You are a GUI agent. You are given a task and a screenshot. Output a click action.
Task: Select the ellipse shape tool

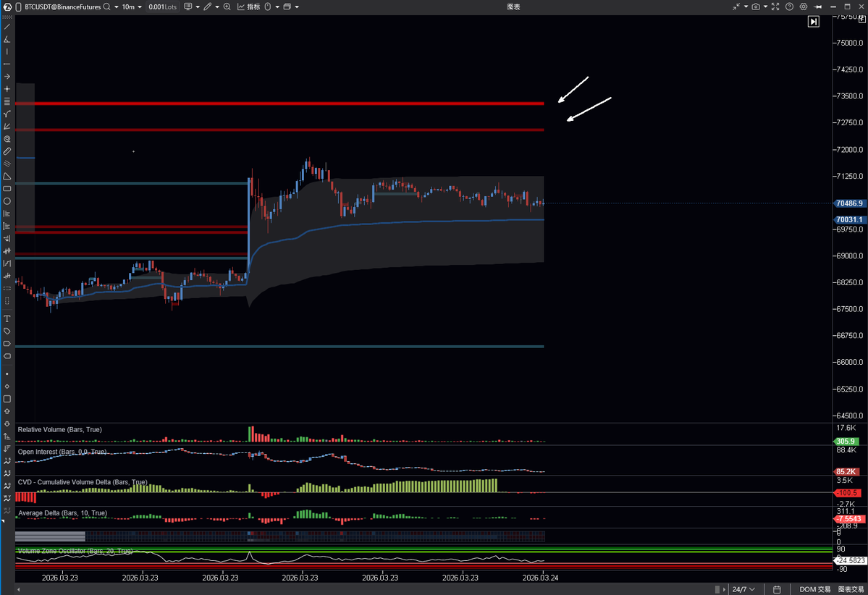[7, 201]
